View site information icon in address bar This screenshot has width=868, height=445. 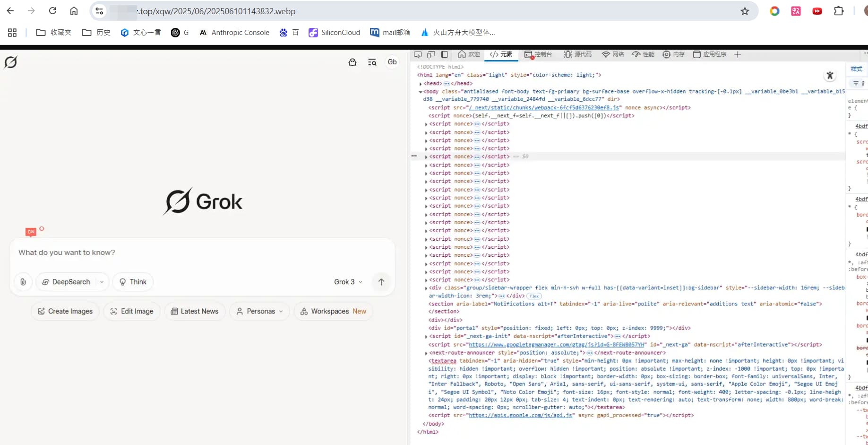pos(99,11)
